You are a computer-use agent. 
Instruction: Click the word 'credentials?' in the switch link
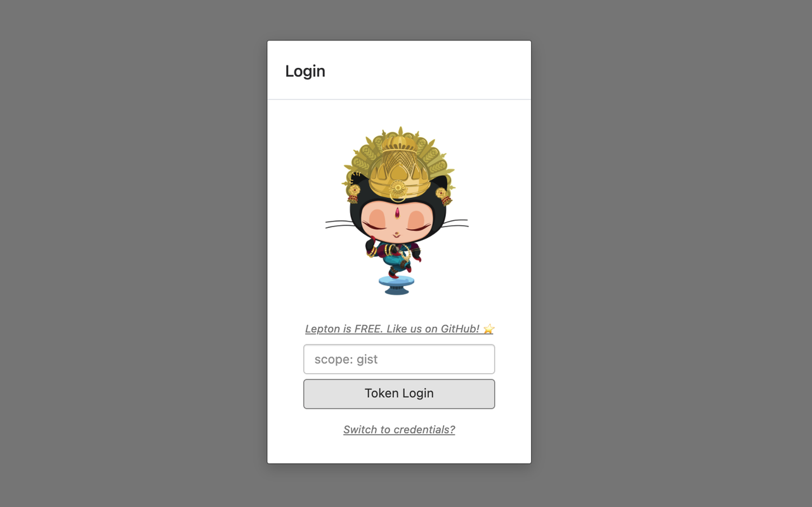tap(424, 430)
